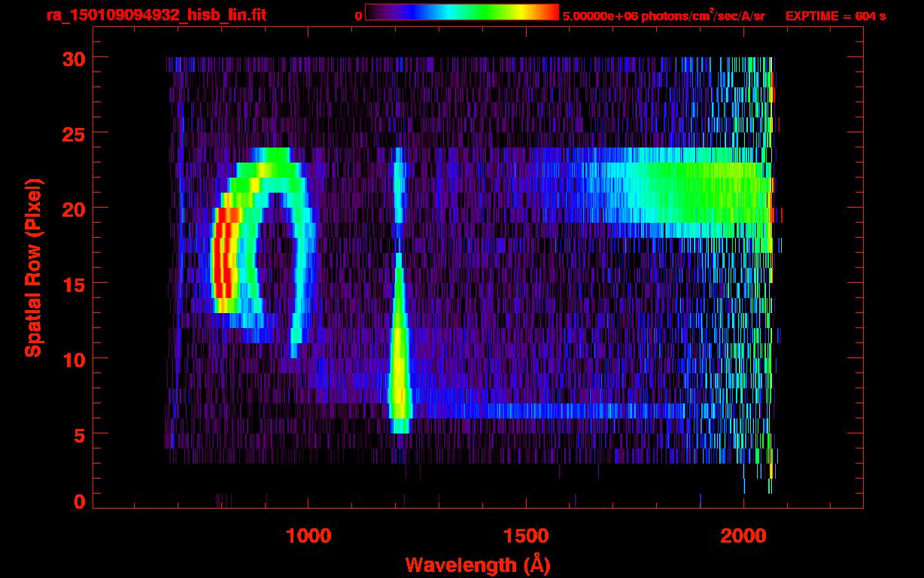924x578 pixels.
Task: Click the 5.00000e+06 photons unit label
Action: 664,15
